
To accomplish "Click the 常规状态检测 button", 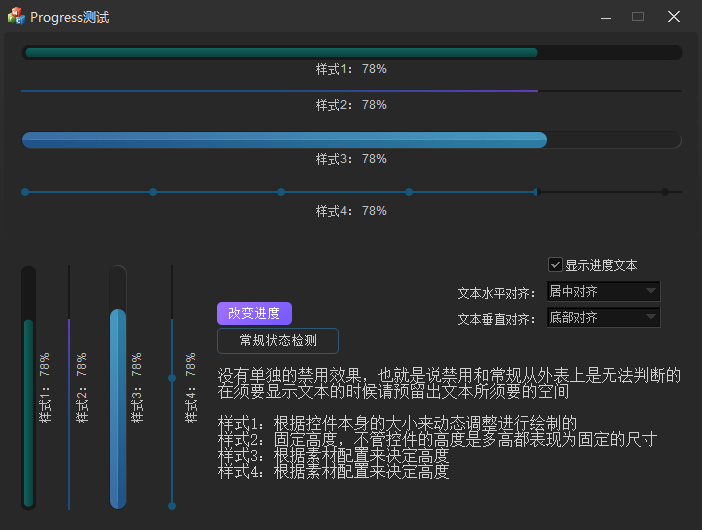I will [278, 341].
